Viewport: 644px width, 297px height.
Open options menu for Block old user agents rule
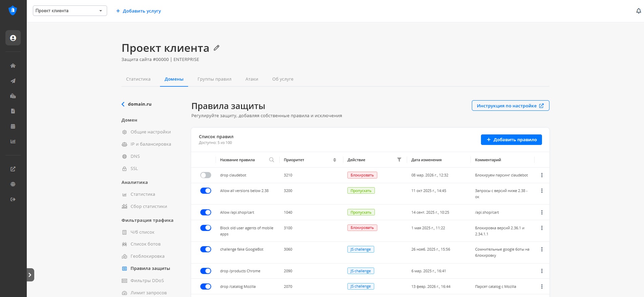(542, 228)
